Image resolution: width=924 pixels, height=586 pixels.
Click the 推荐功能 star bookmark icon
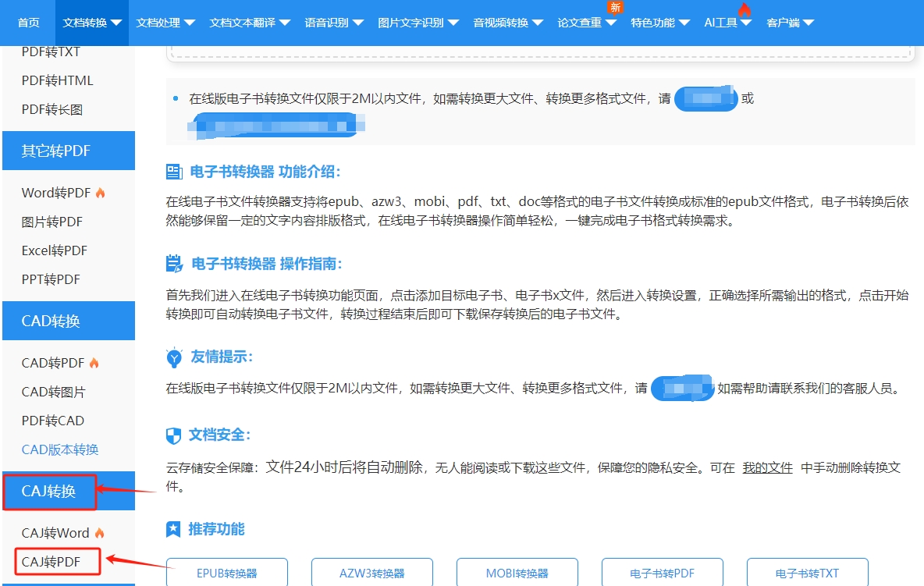tap(173, 529)
